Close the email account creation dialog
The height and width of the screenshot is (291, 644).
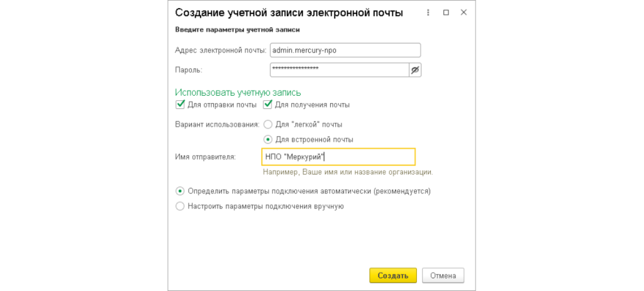coord(464,13)
